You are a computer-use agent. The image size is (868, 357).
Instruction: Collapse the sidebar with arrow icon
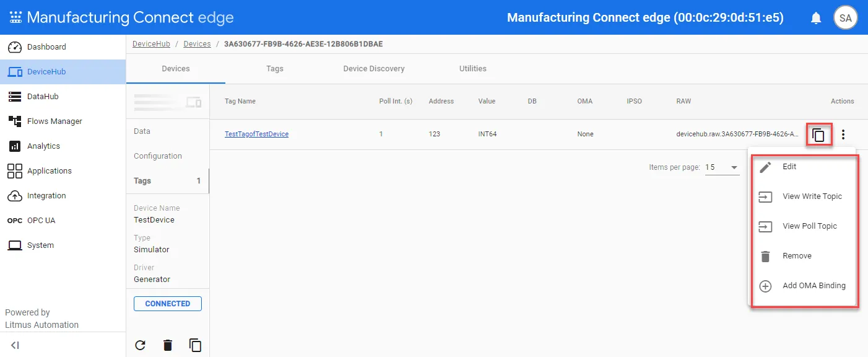coord(15,345)
